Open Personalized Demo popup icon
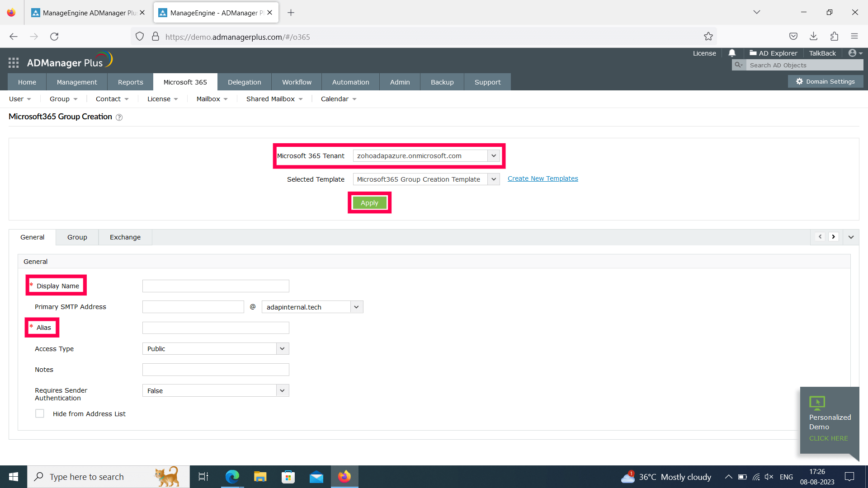The image size is (868, 488). click(817, 402)
